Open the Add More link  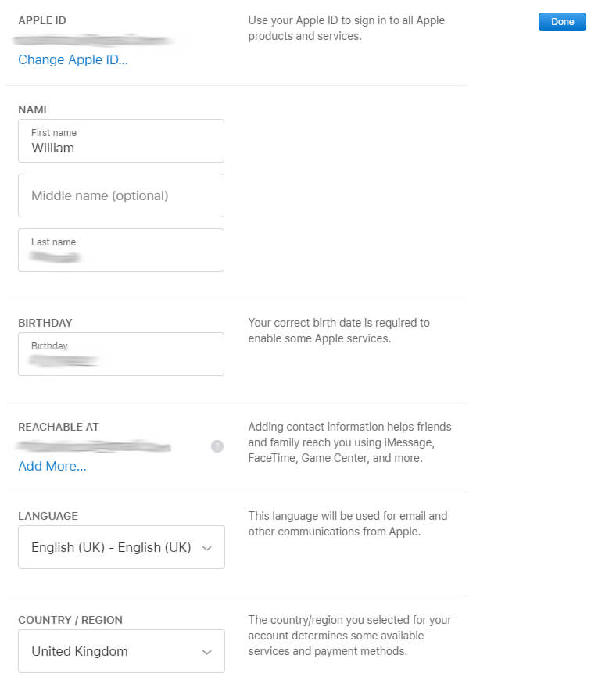[x=52, y=466]
